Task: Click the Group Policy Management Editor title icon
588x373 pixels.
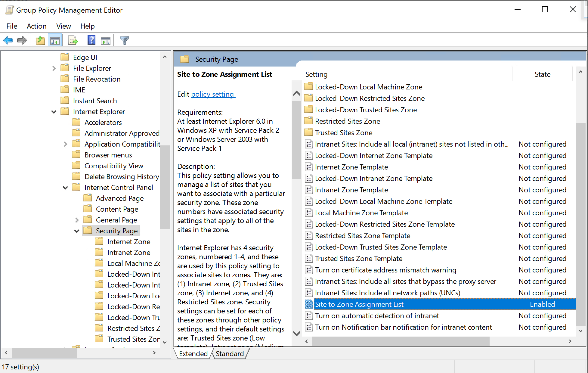Action: (9, 10)
